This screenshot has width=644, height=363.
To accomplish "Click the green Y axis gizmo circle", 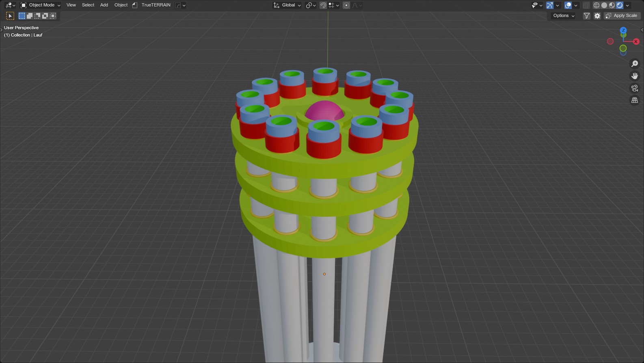I will tap(623, 48).
